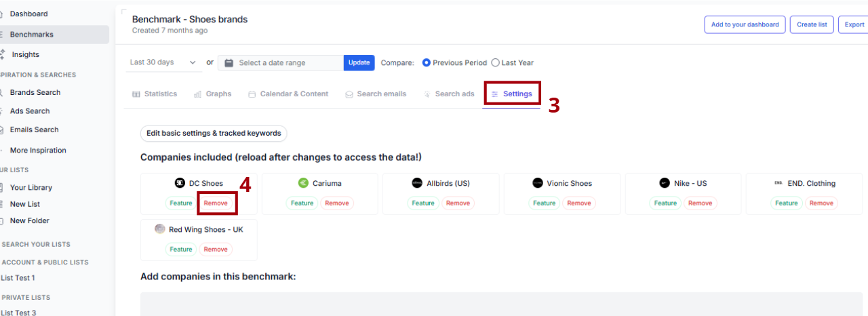Image resolution: width=868 pixels, height=316 pixels.
Task: Feature END. Clothing
Action: pos(786,203)
